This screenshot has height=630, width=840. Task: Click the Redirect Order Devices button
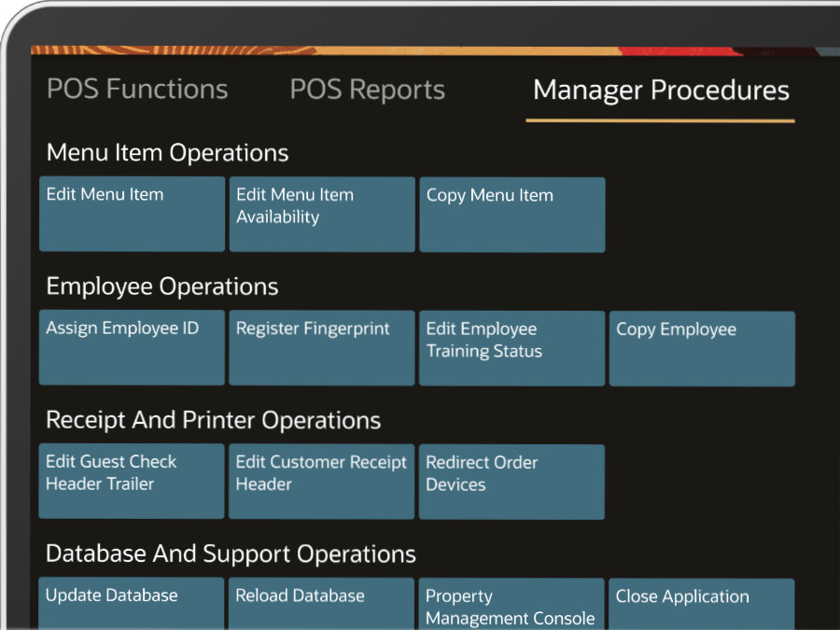511,483
